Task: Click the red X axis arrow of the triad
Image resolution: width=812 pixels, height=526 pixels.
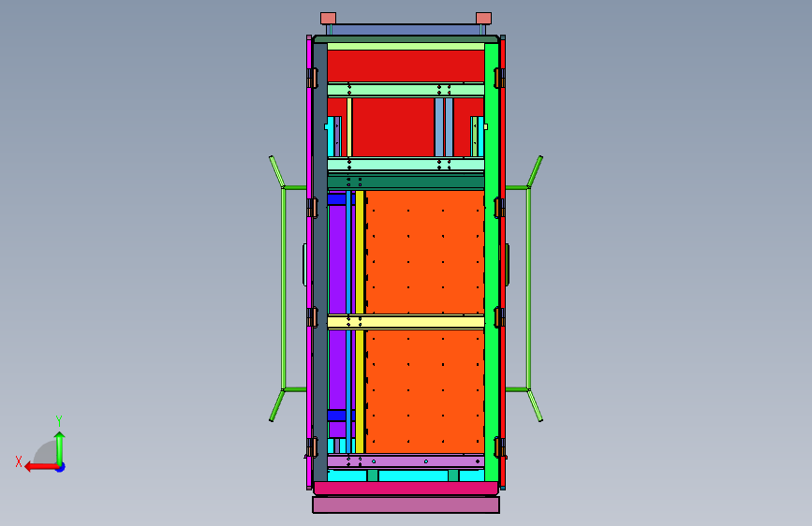Action: coord(41,467)
